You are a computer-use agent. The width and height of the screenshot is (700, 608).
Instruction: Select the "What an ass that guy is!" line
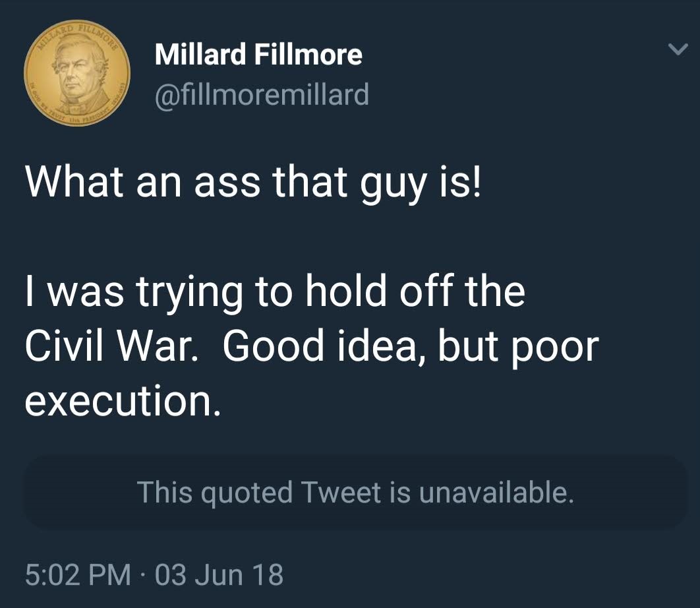point(254,182)
